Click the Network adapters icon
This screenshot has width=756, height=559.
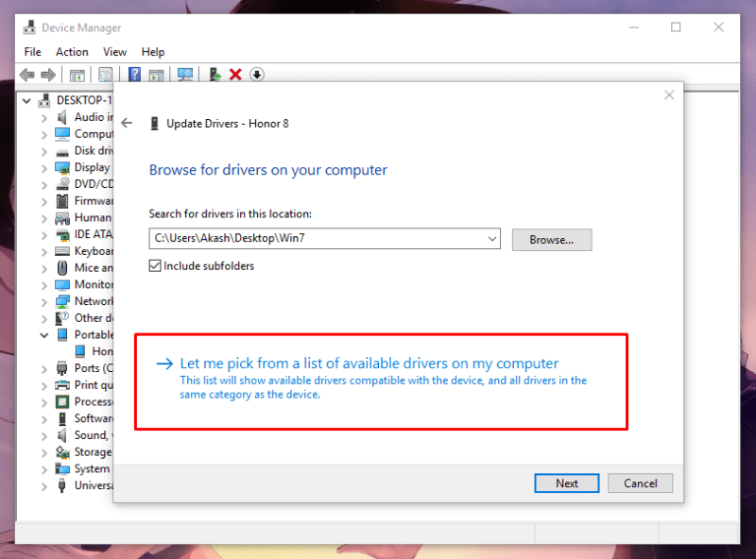[x=62, y=301]
